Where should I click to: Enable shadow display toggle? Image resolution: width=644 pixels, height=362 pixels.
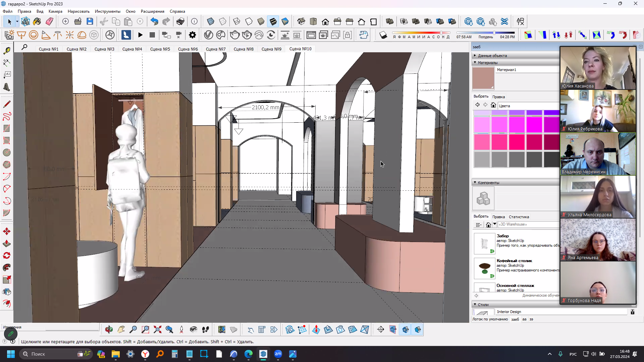tap(383, 35)
